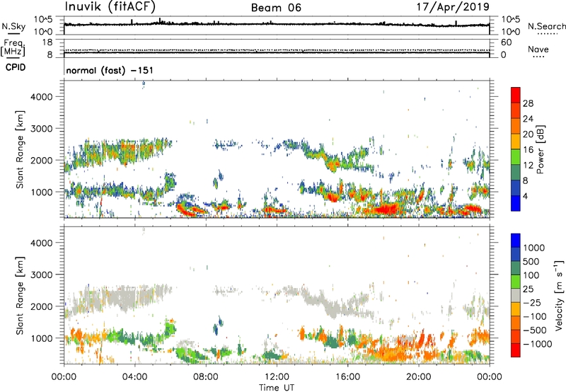566x392 pixels.
Task: Click the '4' power colorbar value
Action: pos(525,197)
